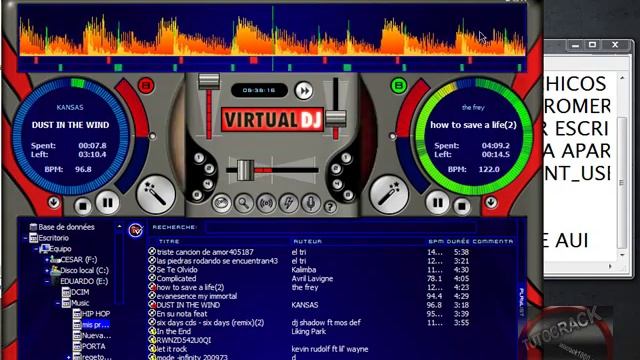640x360 pixels.
Task: Click the left deck eject arrow button
Action: pos(53,202)
